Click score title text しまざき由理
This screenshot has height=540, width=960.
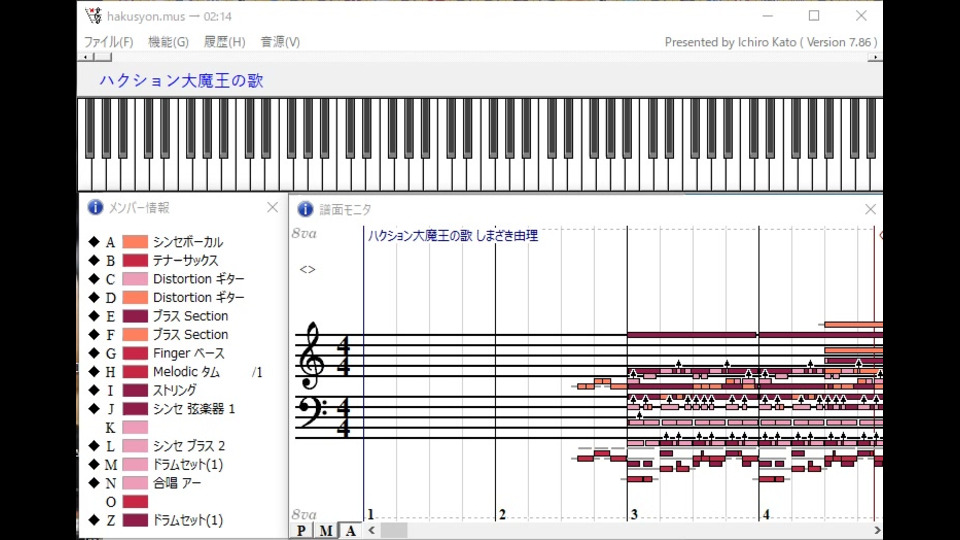point(507,235)
